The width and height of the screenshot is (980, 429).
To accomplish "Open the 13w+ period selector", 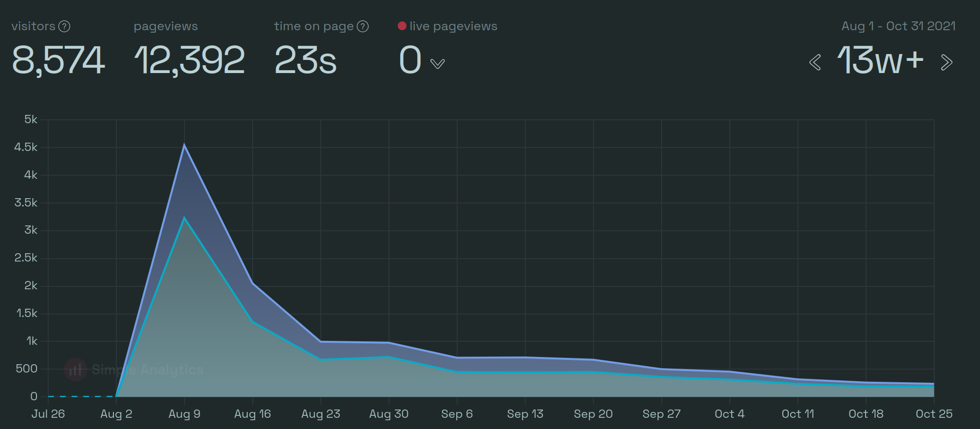I will pyautogui.click(x=880, y=60).
